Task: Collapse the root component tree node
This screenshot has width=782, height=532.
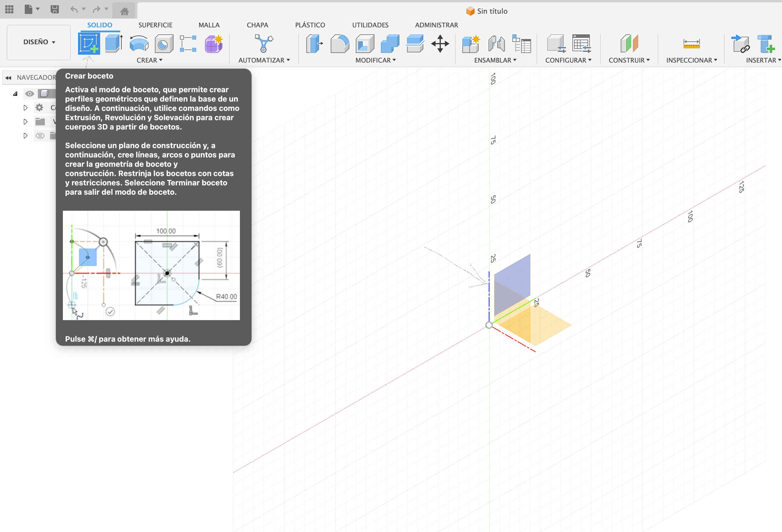Action: tap(15, 94)
